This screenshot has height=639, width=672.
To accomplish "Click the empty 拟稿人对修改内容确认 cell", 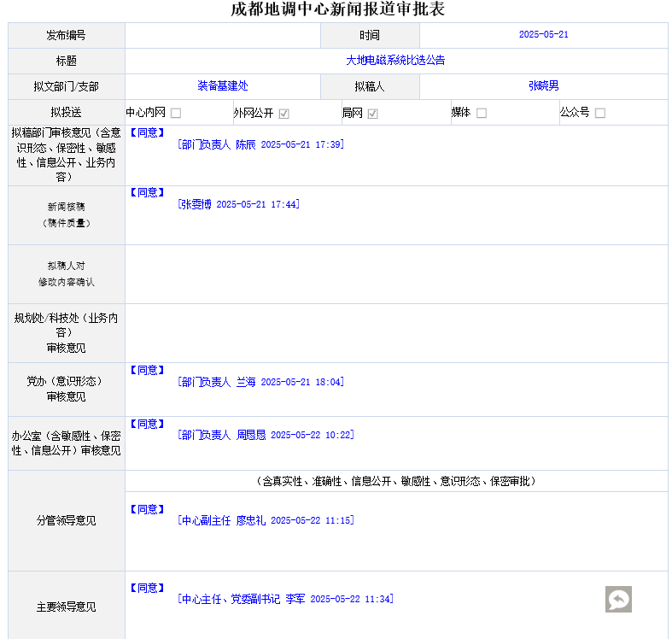I will (395, 274).
